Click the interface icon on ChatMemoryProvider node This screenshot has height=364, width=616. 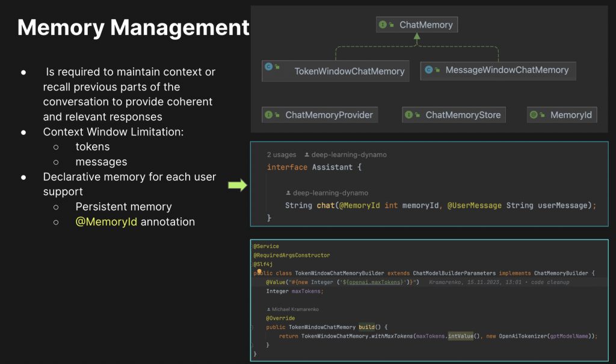[269, 114]
